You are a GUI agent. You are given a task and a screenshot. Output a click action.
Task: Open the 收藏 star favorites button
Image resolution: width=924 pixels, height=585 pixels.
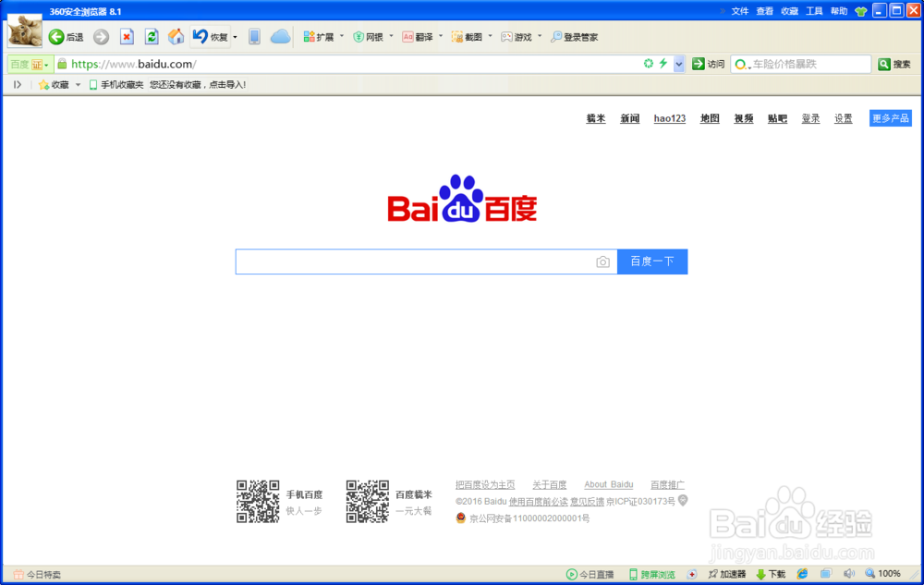[54, 85]
